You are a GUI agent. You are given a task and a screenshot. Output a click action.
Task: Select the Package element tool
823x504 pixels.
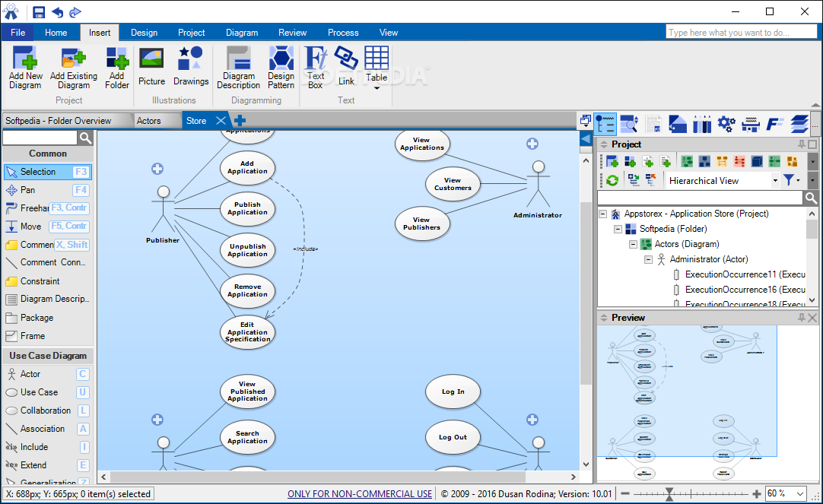47,318
